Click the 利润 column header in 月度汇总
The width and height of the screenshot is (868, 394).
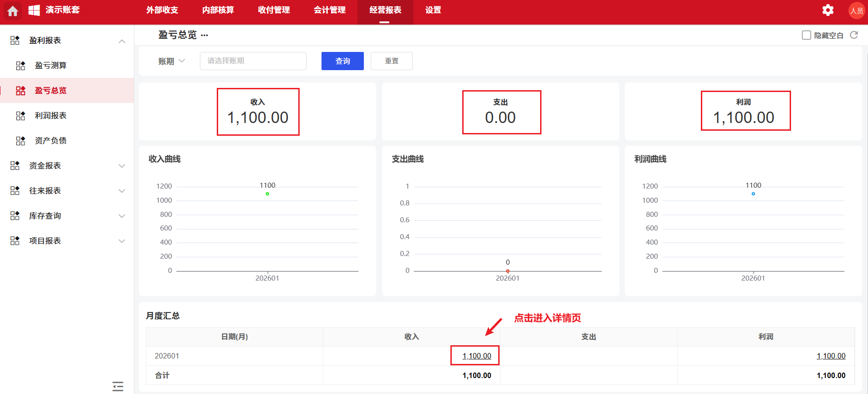coord(766,337)
